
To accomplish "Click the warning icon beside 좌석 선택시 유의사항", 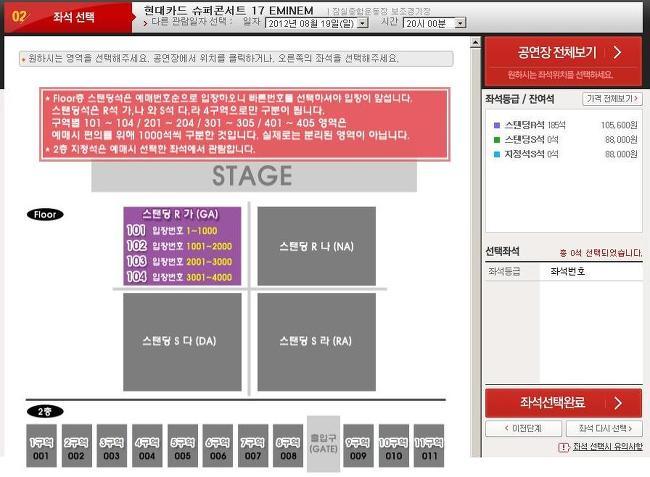I will pos(563,447).
